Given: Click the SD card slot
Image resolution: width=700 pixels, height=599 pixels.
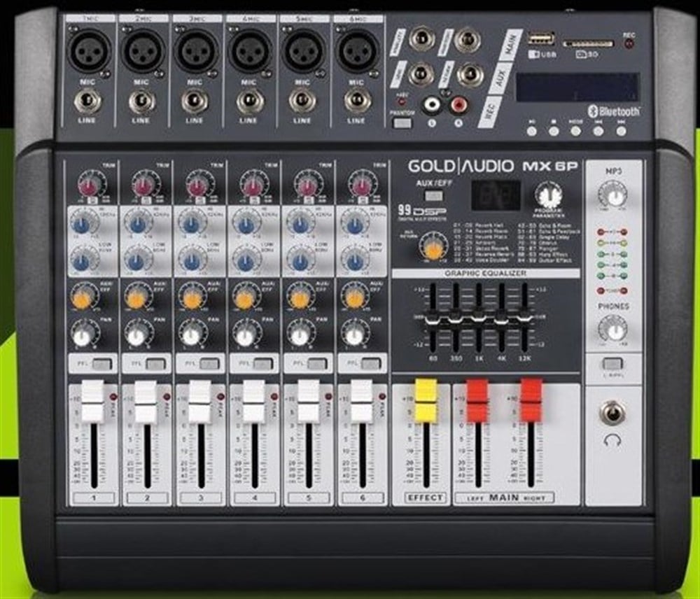Looking at the screenshot, I should 588,44.
